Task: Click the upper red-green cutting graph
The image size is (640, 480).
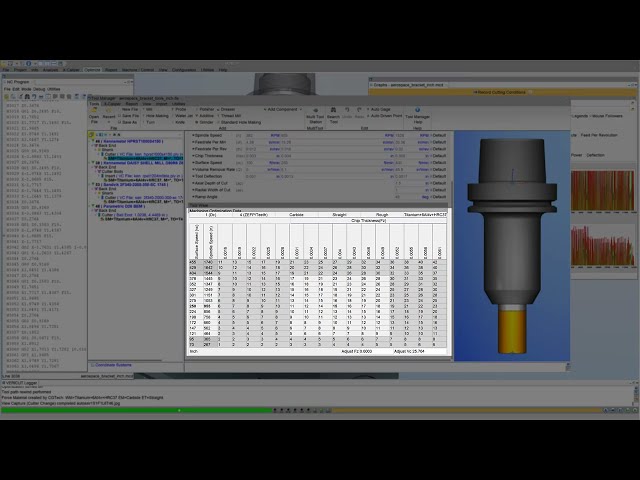Action: [602, 191]
